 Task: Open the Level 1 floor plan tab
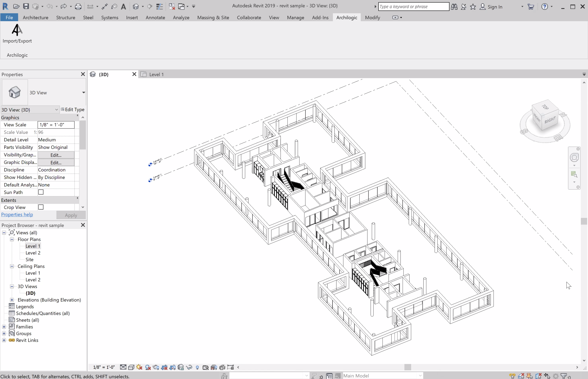pos(157,74)
